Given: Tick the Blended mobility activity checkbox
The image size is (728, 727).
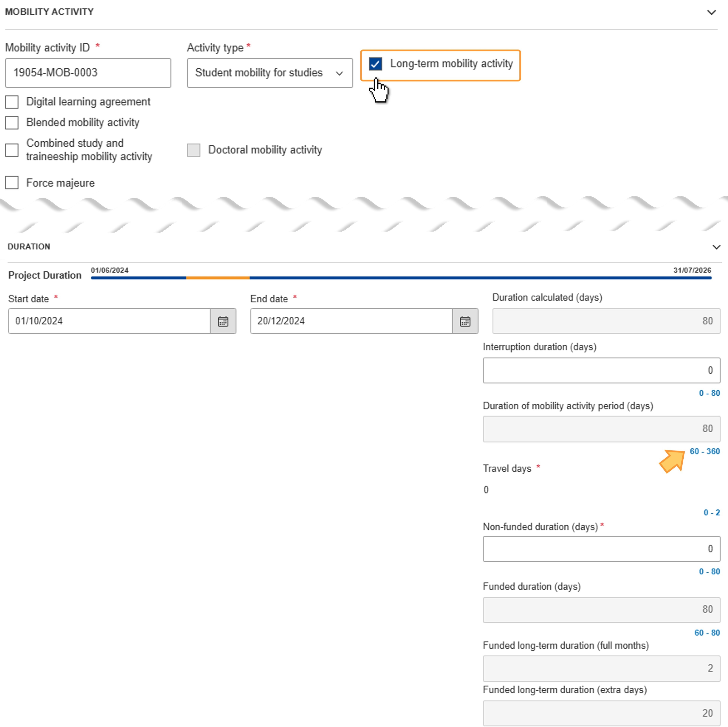Looking at the screenshot, I should pyautogui.click(x=12, y=122).
